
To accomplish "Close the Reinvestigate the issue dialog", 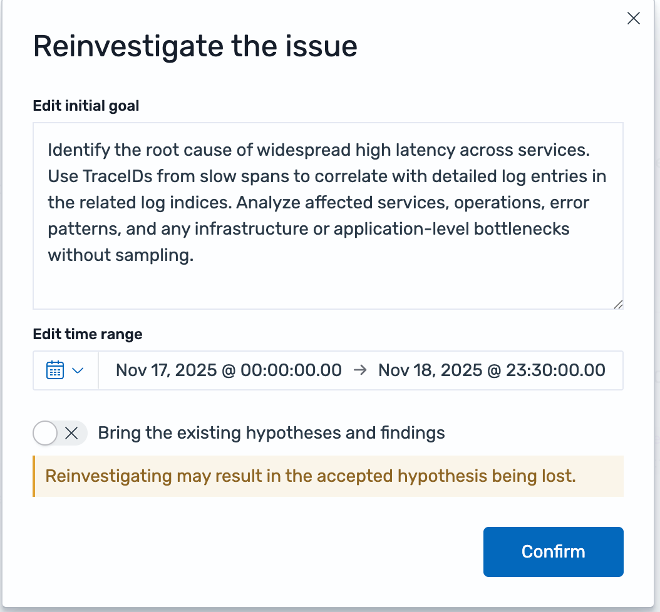I will pos(633,18).
